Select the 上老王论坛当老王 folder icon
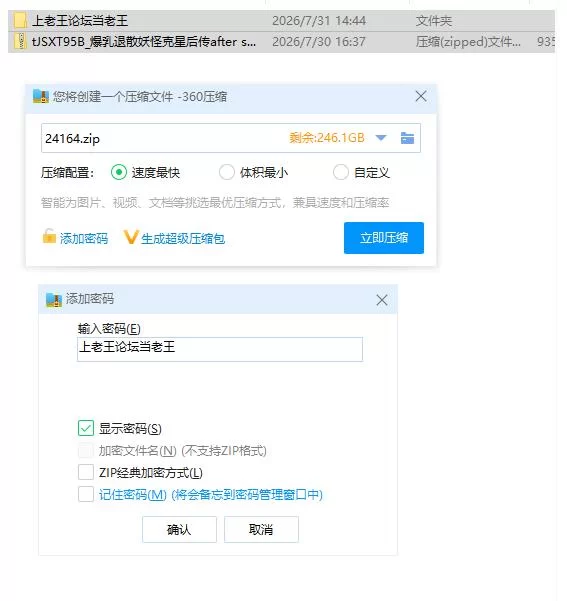The image size is (567, 601). (x=20, y=21)
